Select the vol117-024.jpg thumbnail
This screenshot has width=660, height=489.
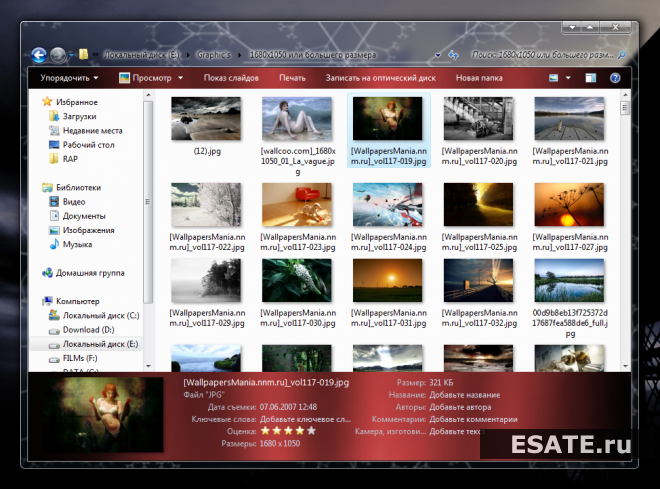click(388, 205)
